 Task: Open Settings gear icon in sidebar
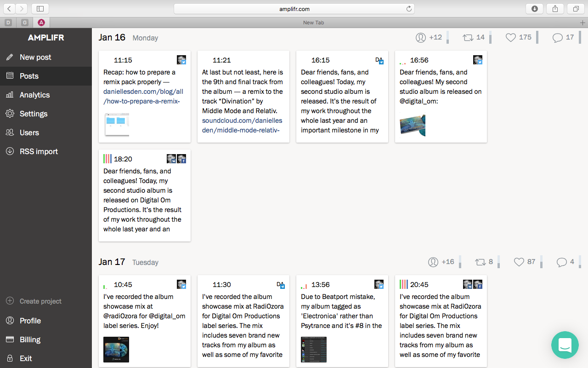pyautogui.click(x=9, y=114)
